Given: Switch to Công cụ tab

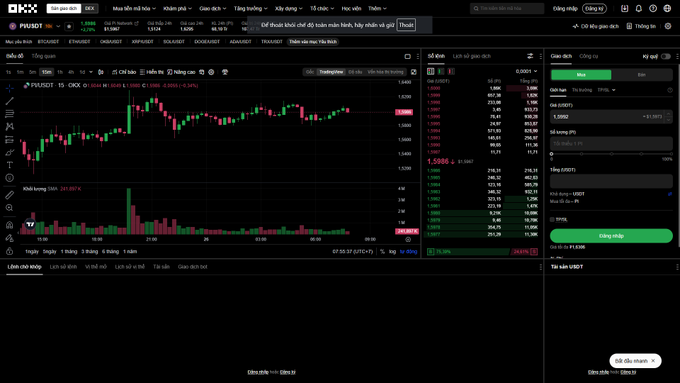Looking at the screenshot, I should coord(588,56).
